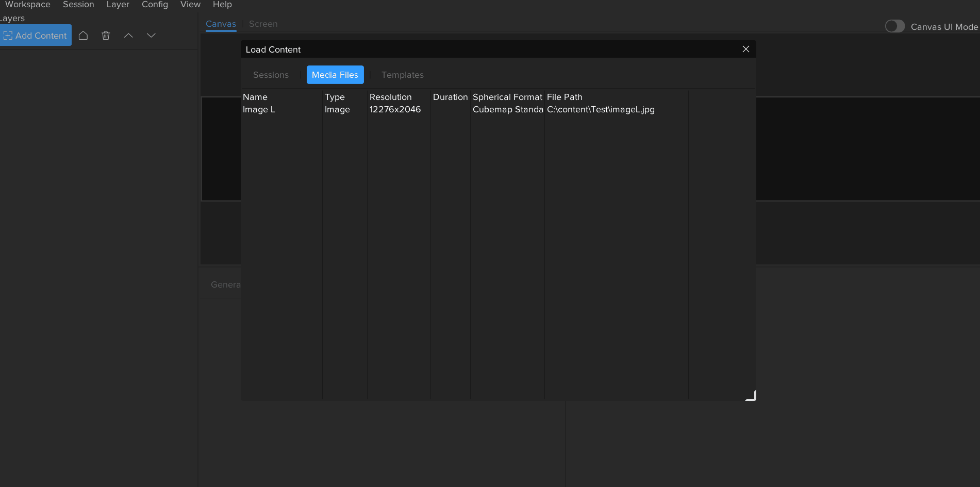The height and width of the screenshot is (487, 980).
Task: Switch to the Screen tab
Action: click(x=263, y=24)
